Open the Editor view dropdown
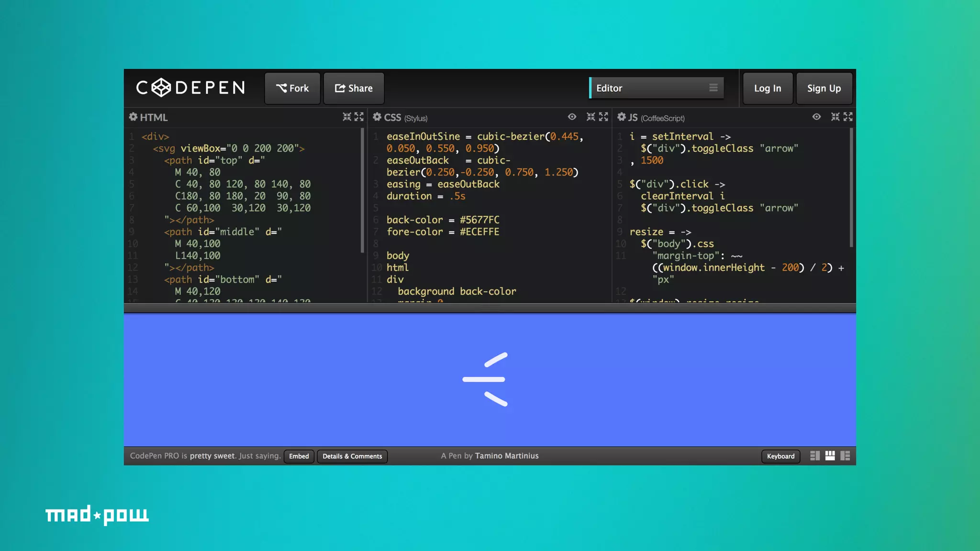Screen dimensions: 980x551 tap(656, 88)
